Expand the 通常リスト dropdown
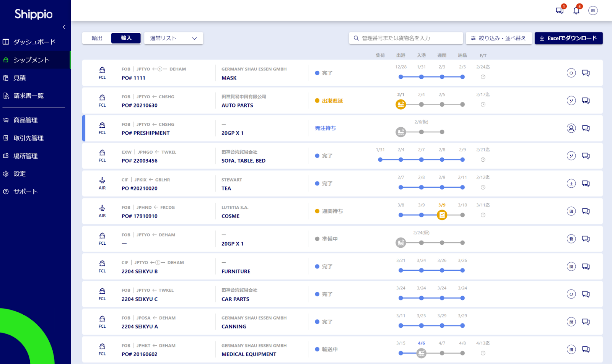 pos(173,38)
